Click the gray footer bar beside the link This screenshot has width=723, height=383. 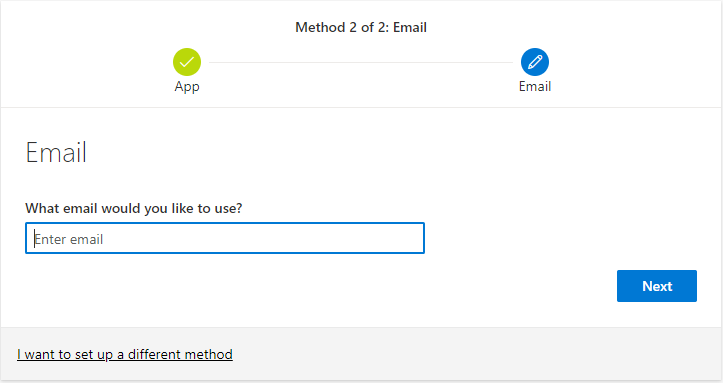(x=475, y=354)
